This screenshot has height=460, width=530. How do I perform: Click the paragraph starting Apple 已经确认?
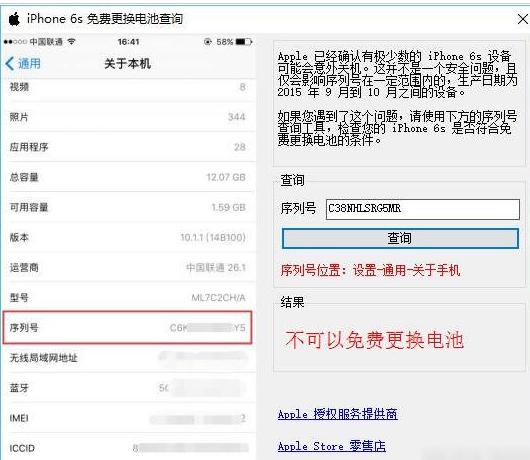(398, 74)
